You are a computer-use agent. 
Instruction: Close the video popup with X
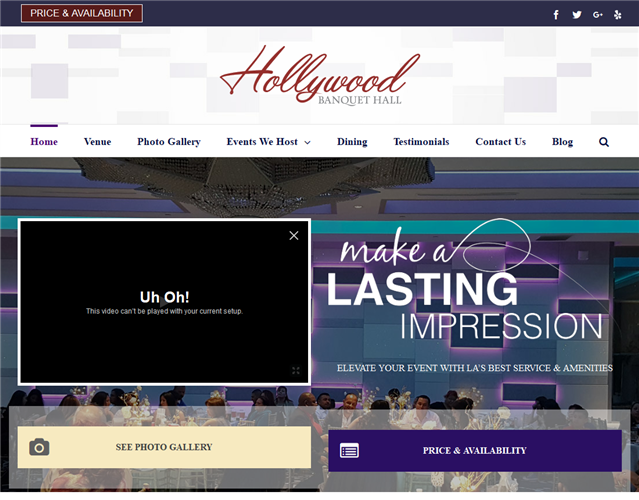point(294,236)
